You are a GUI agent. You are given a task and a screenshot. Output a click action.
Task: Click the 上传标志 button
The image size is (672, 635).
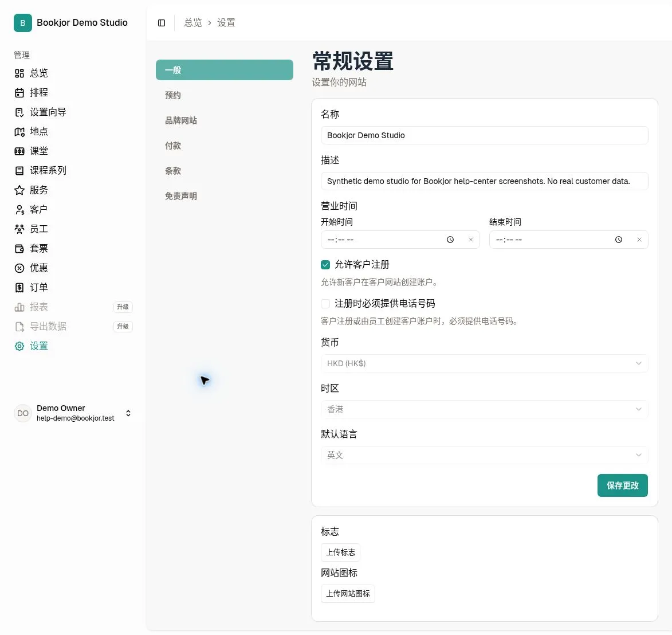click(x=340, y=552)
